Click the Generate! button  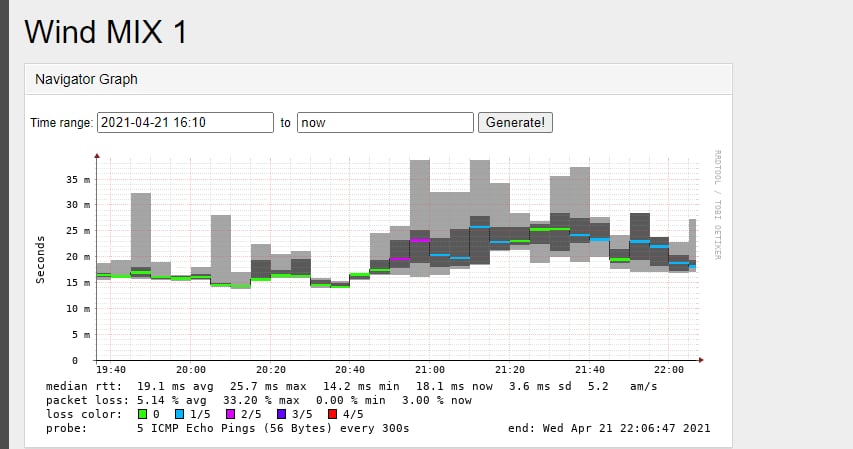click(x=515, y=122)
